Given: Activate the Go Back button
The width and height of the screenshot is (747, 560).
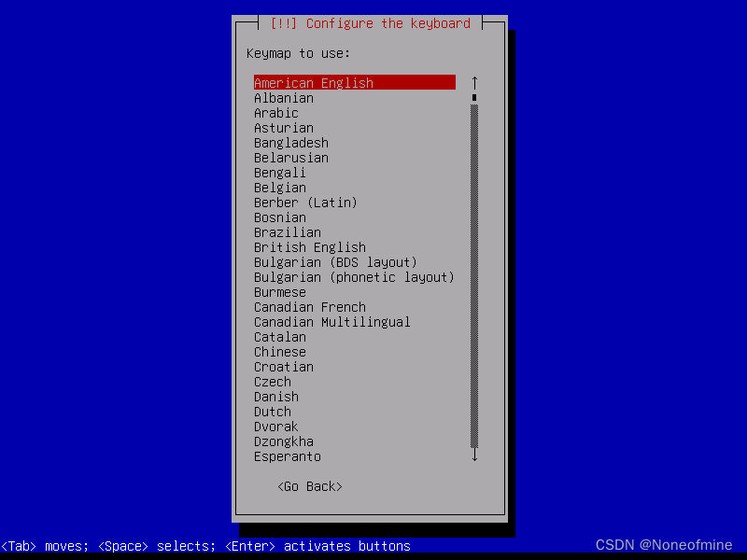Looking at the screenshot, I should click(310, 486).
